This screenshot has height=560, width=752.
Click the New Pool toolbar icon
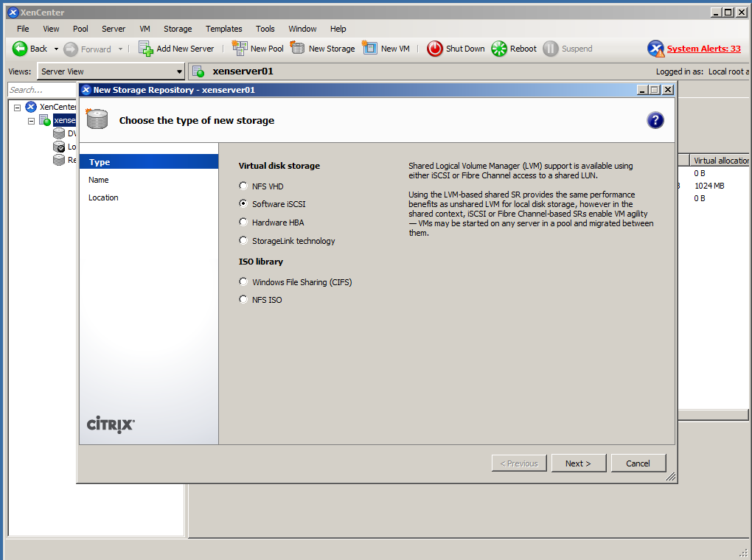point(240,49)
